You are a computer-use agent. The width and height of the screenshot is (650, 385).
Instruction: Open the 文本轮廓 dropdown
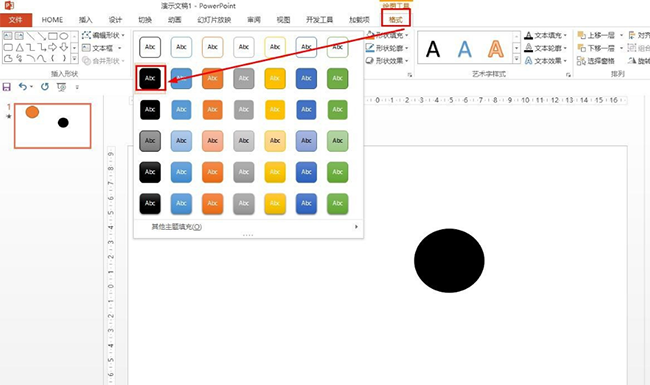[x=546, y=48]
